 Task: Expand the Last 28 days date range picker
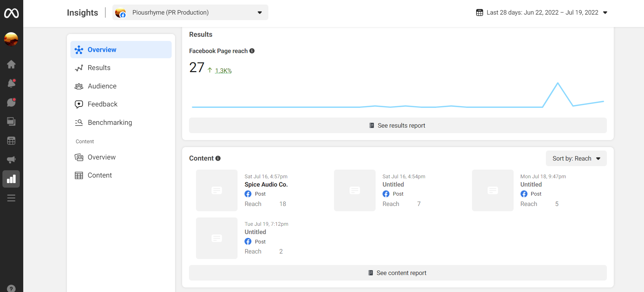point(542,12)
